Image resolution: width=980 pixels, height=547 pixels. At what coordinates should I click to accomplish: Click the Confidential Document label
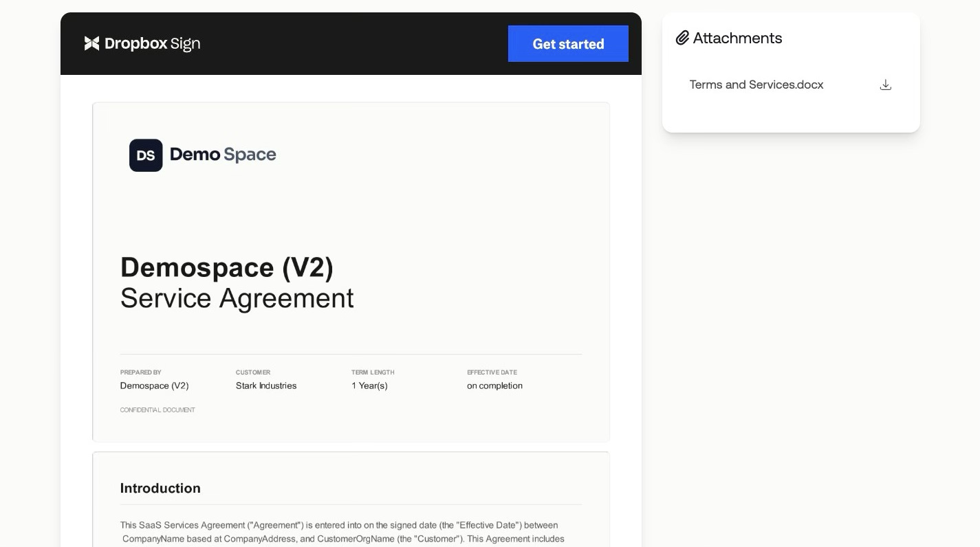pyautogui.click(x=157, y=410)
